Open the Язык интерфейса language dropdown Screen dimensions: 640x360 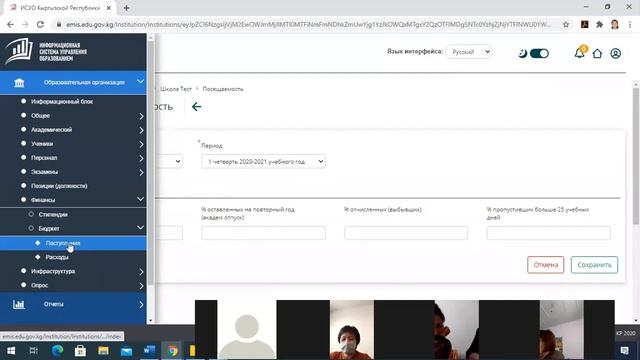pyautogui.click(x=469, y=52)
